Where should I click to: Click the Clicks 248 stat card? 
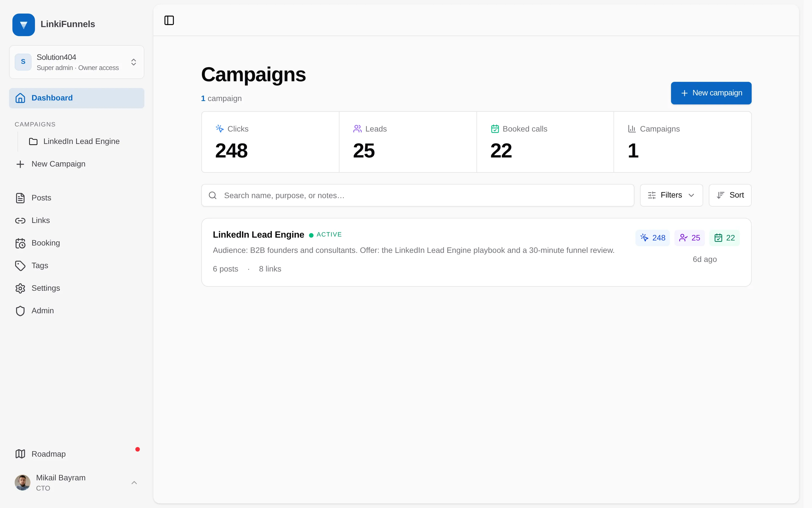pos(270,142)
